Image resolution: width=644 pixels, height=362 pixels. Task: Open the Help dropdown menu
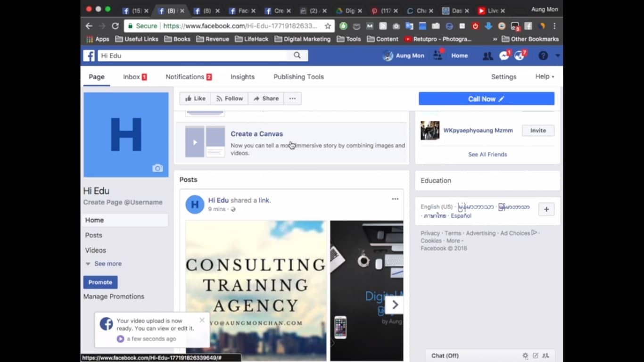point(545,77)
